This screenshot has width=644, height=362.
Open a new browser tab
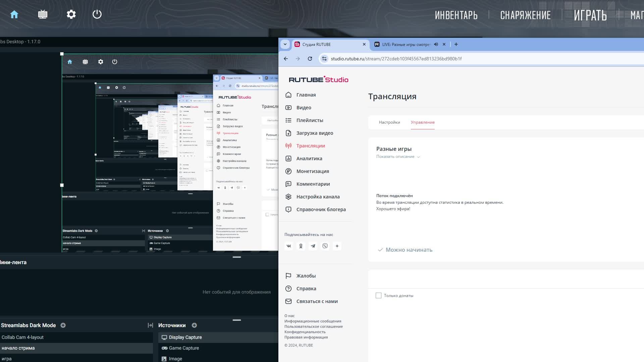456,44
